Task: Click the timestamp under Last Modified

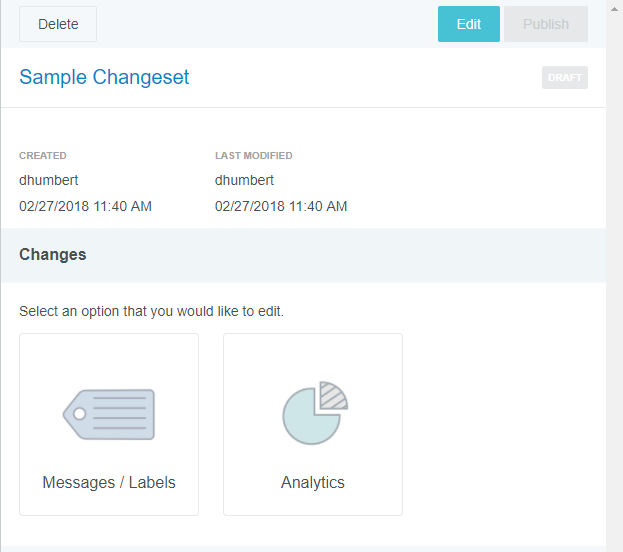Action: click(x=281, y=206)
